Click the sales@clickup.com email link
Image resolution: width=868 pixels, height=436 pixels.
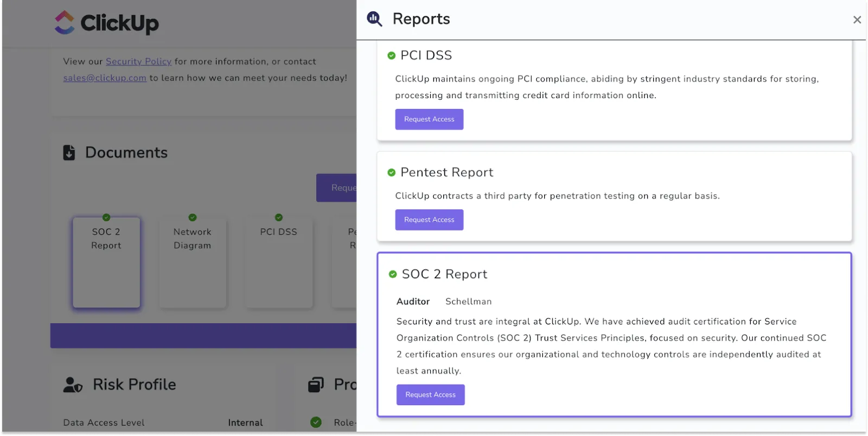105,78
